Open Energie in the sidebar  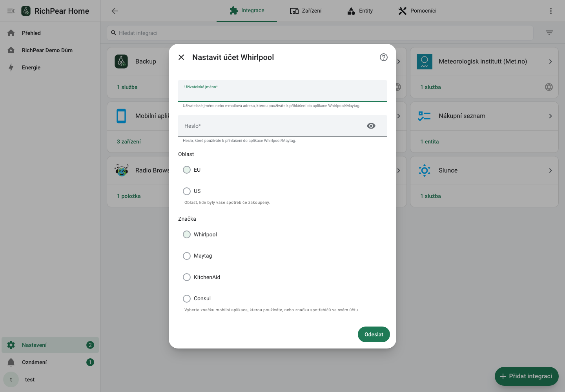tap(50, 67)
